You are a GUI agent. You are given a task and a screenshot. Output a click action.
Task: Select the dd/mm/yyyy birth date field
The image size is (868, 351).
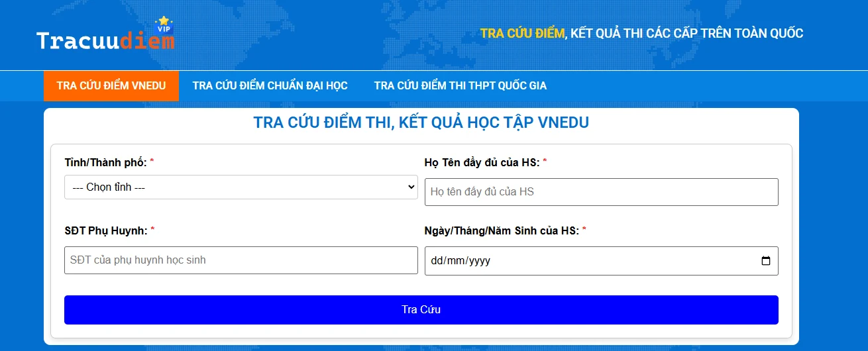pyautogui.click(x=601, y=261)
